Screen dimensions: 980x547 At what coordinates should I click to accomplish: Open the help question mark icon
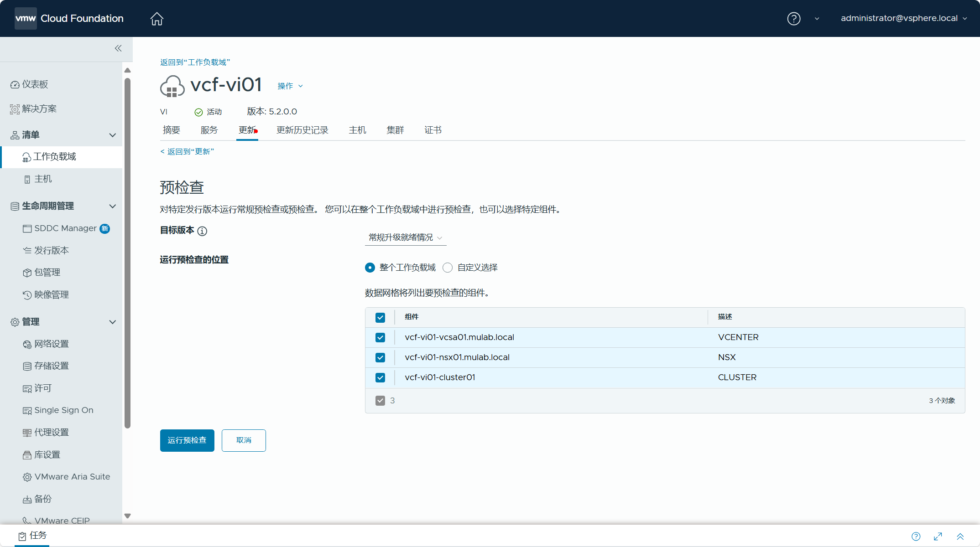coord(793,19)
